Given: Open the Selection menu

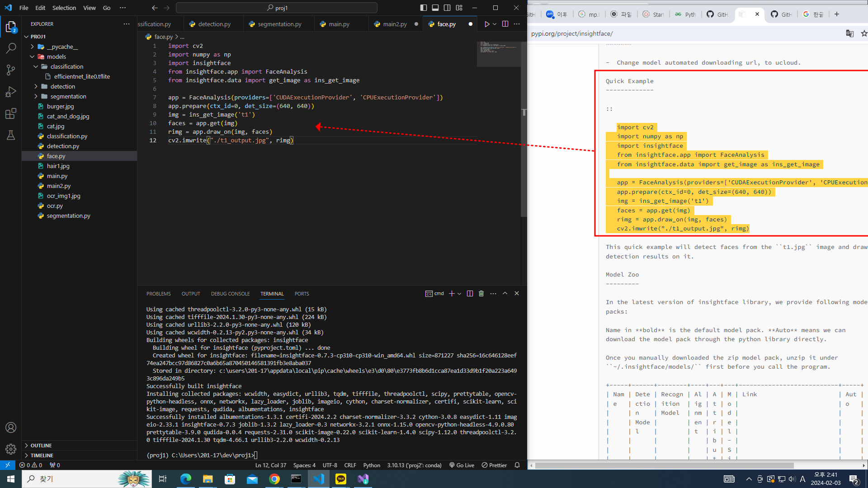Looking at the screenshot, I should 64,8.
